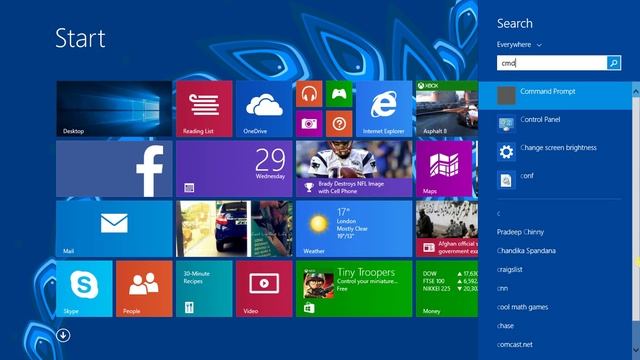Open the Music headphones tile

click(x=309, y=94)
